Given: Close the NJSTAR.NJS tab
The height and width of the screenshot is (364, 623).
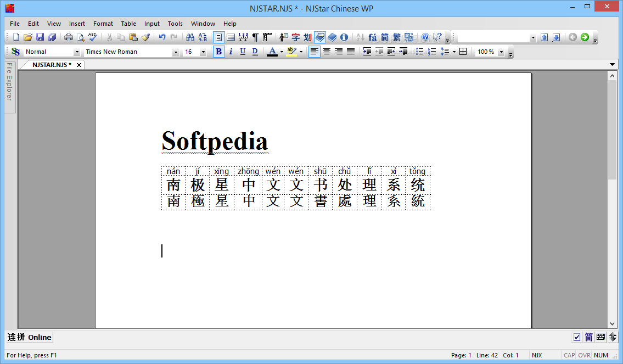Looking at the screenshot, I should click(x=79, y=65).
